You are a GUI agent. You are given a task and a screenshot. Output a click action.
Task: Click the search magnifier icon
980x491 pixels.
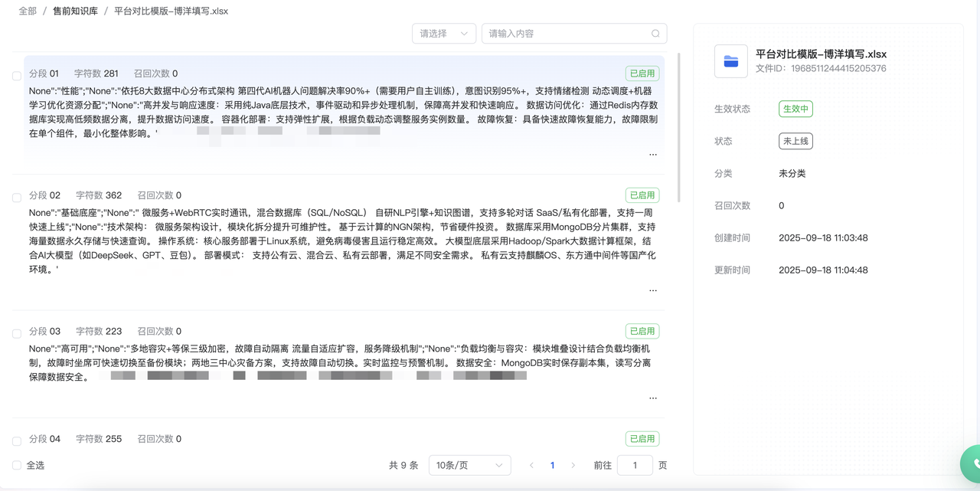coord(655,34)
